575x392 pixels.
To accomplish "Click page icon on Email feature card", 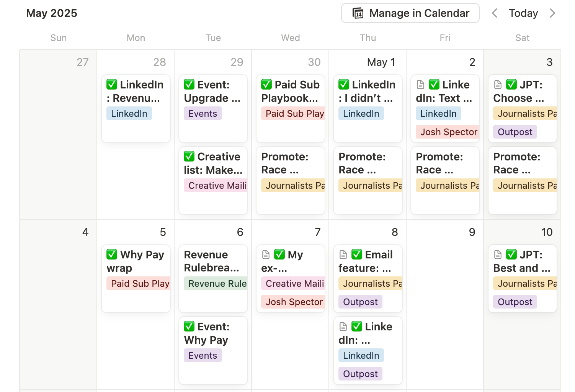I will [x=343, y=255].
